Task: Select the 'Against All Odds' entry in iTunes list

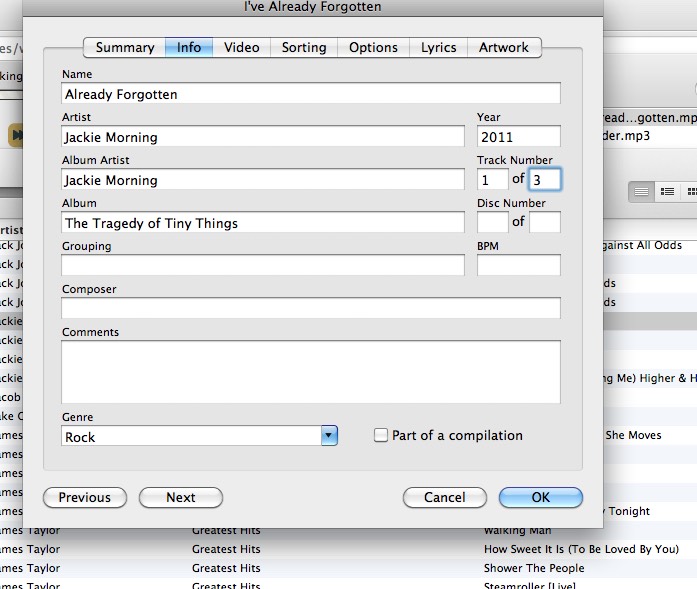Action: [x=642, y=245]
